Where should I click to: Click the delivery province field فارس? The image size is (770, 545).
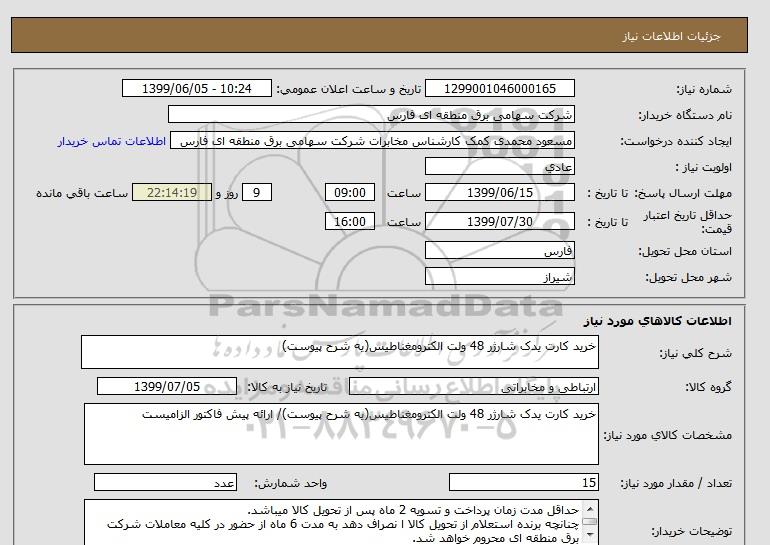click(x=499, y=251)
